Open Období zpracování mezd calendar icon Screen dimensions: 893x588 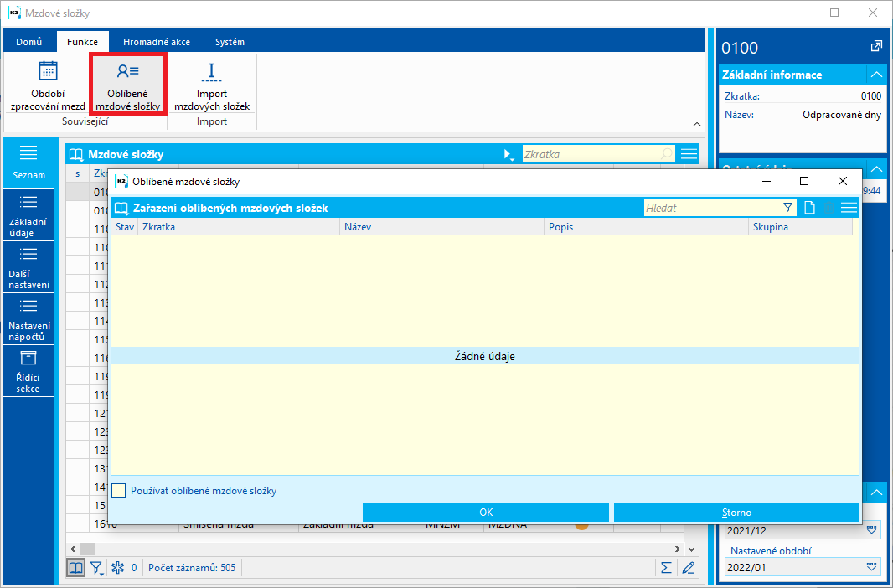[48, 70]
